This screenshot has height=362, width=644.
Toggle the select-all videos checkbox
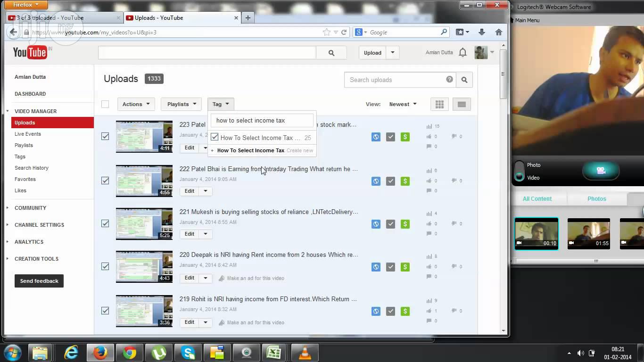click(x=105, y=104)
